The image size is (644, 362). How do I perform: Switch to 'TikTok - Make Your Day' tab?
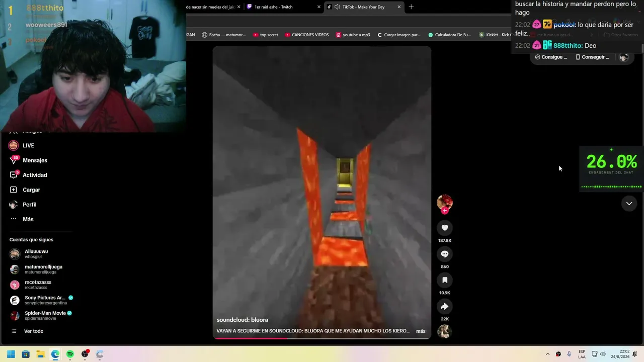[x=363, y=7]
